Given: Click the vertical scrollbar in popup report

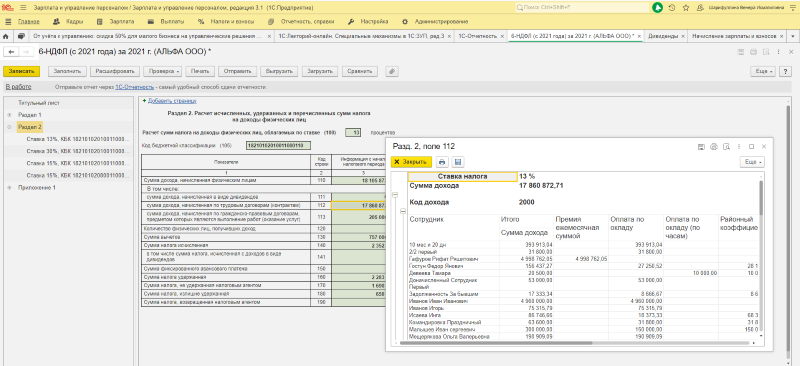Looking at the screenshot, I should tap(761, 198).
